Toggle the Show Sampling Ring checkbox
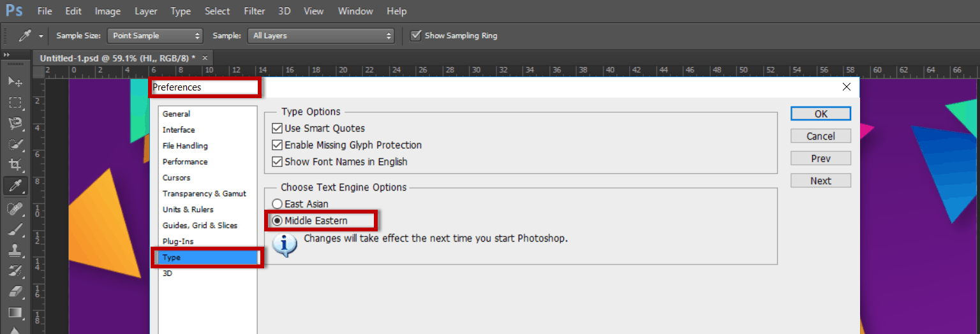Viewport: 980px width, 334px height. 417,36
